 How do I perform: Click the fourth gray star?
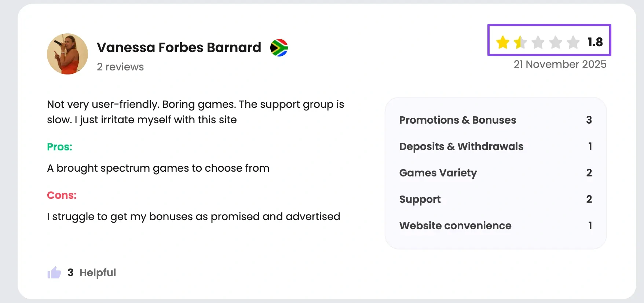(556, 42)
